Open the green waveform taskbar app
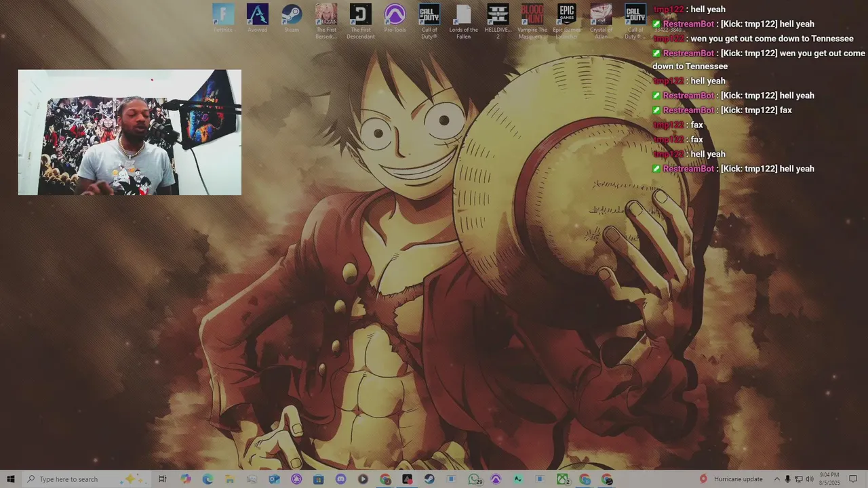 click(518, 479)
